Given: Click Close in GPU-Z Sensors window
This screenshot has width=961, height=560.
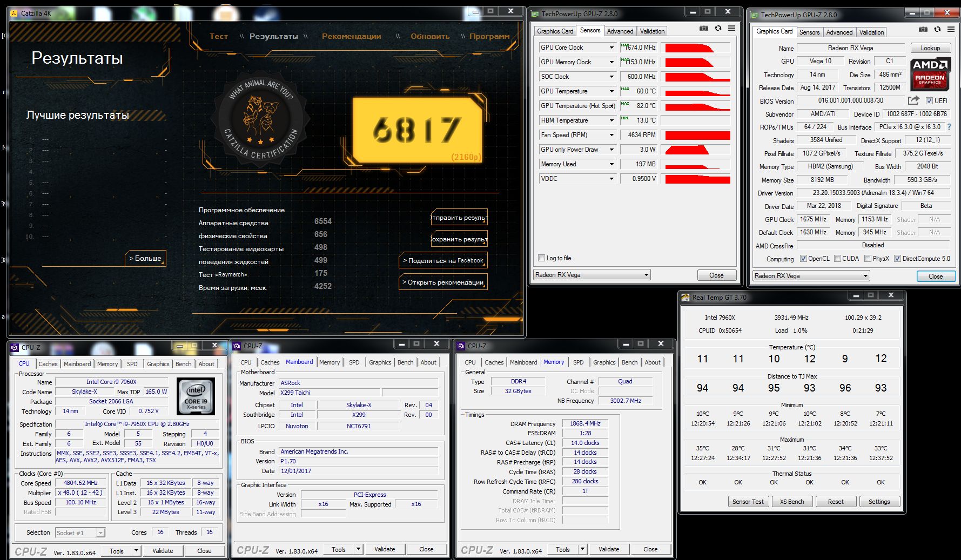Looking at the screenshot, I should coord(716,275).
